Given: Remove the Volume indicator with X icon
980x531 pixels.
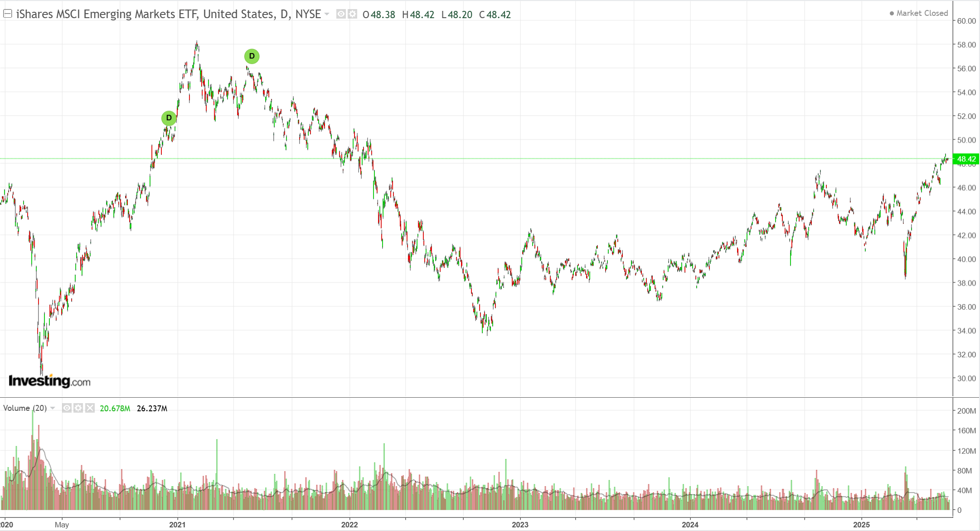Looking at the screenshot, I should coord(90,408).
